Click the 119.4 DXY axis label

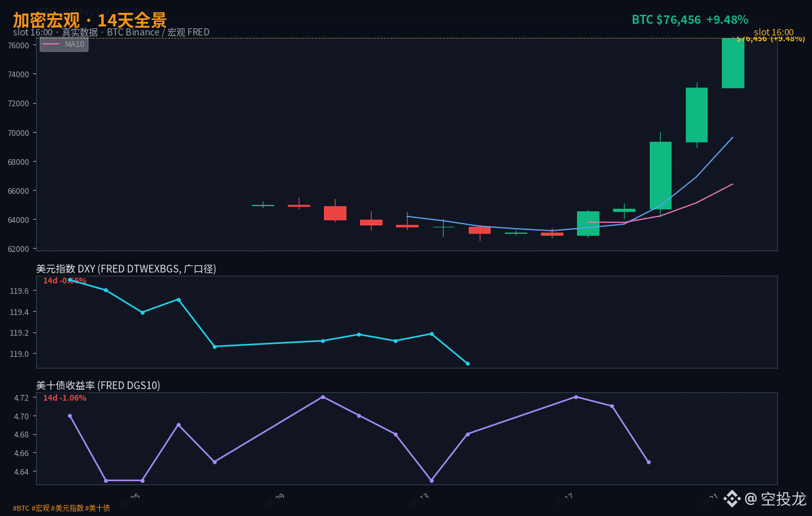click(x=19, y=312)
